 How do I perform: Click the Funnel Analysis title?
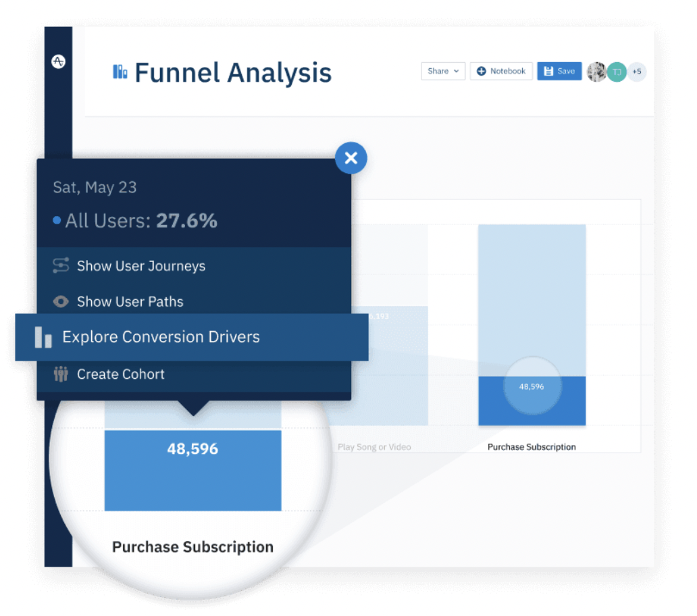(233, 72)
